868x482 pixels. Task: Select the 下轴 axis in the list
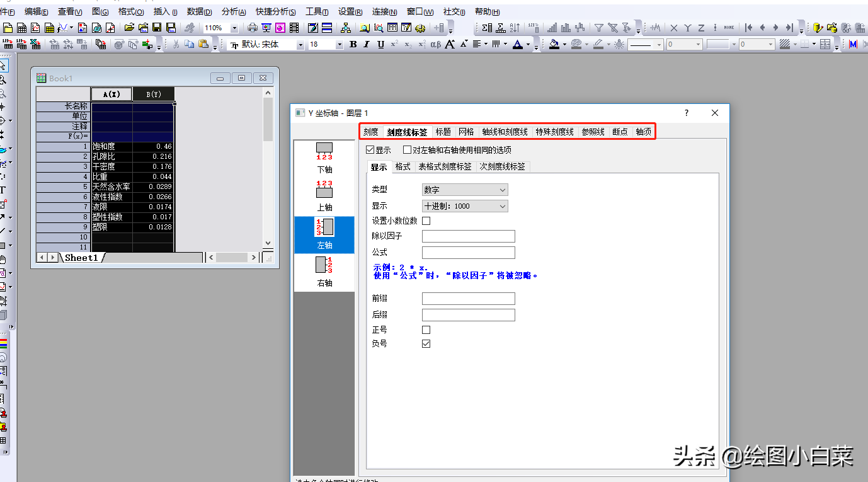pos(324,158)
